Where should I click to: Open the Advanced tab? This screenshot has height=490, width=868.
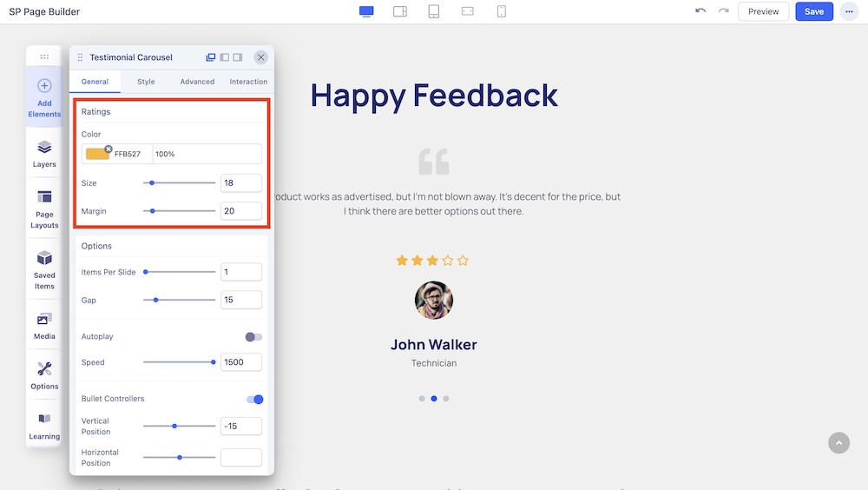tap(197, 82)
